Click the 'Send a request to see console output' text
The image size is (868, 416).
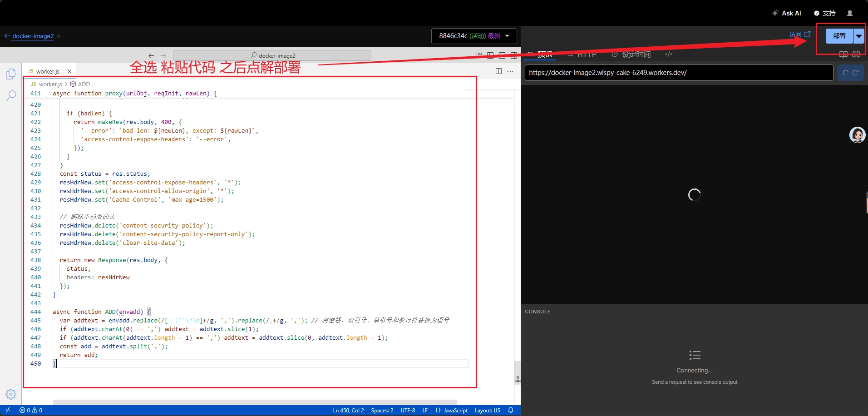pyautogui.click(x=695, y=382)
